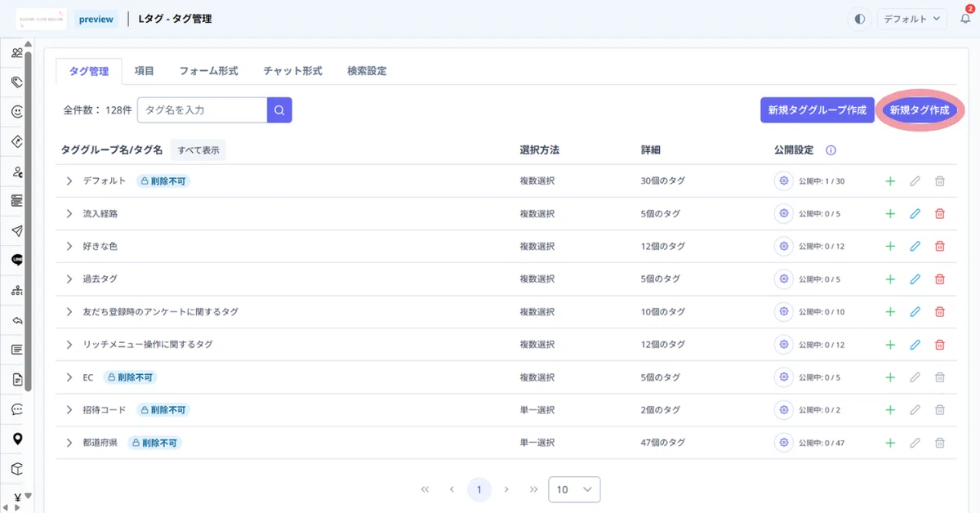
Task: Toggle the dark/light contrast mode
Action: pyautogui.click(x=859, y=19)
